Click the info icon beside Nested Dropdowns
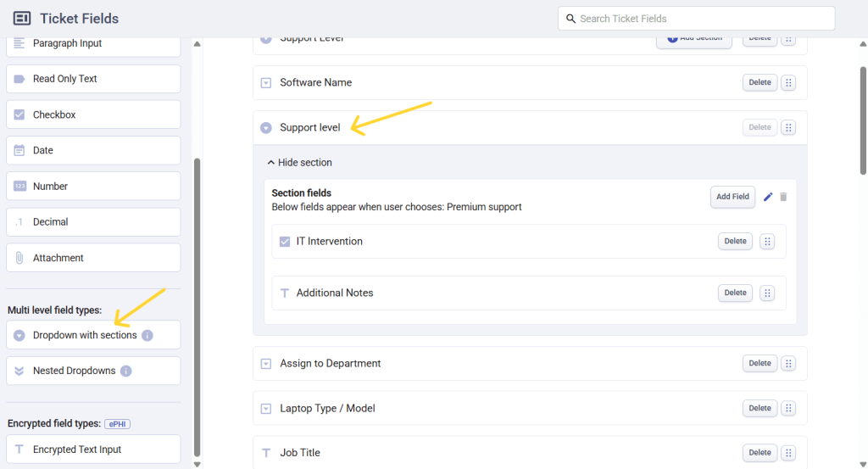 pyautogui.click(x=126, y=371)
